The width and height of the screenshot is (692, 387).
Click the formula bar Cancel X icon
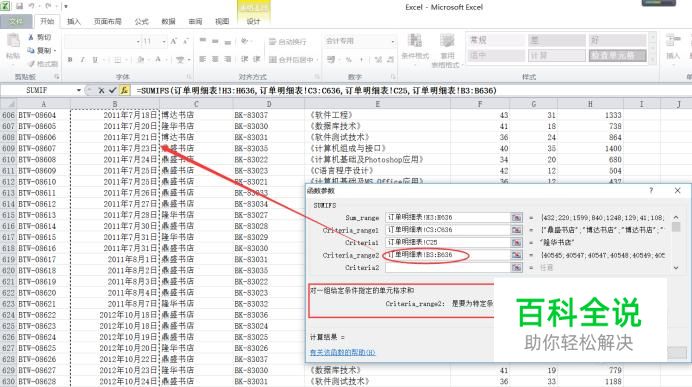(101, 90)
